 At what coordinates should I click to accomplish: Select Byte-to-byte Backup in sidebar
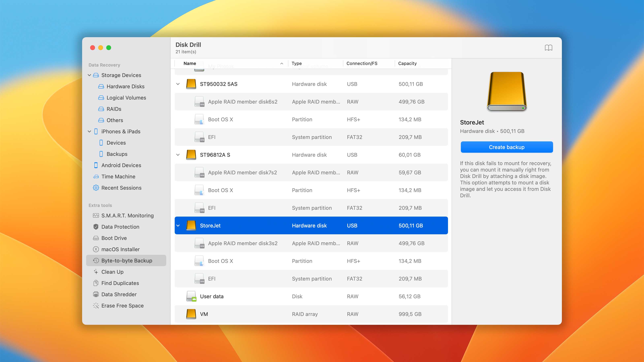click(127, 260)
